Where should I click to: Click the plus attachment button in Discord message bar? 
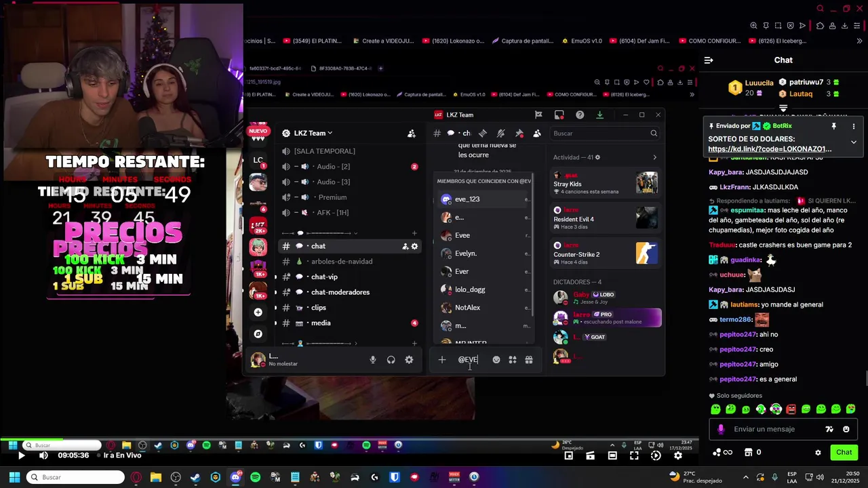pos(442,360)
